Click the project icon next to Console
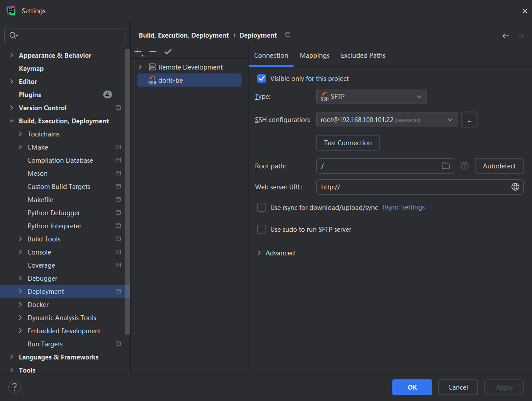532x401 pixels. (118, 252)
